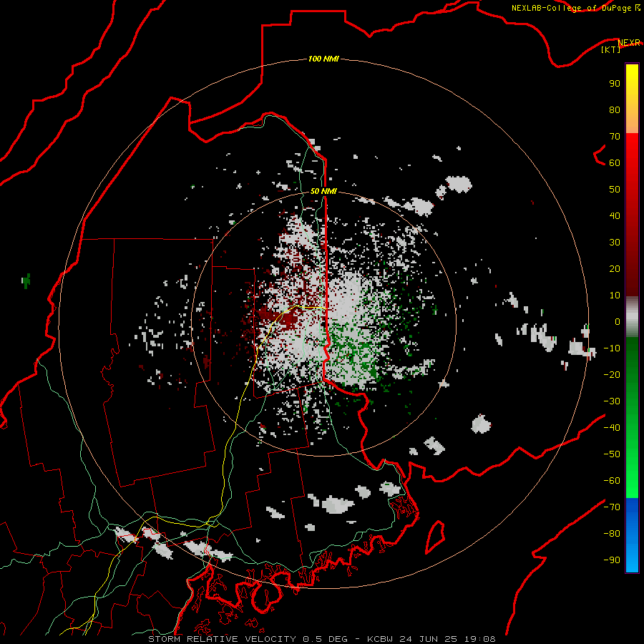This screenshot has width=644, height=644.
Task: Click the gray zero-velocity segment of the color bar
Action: [632, 317]
